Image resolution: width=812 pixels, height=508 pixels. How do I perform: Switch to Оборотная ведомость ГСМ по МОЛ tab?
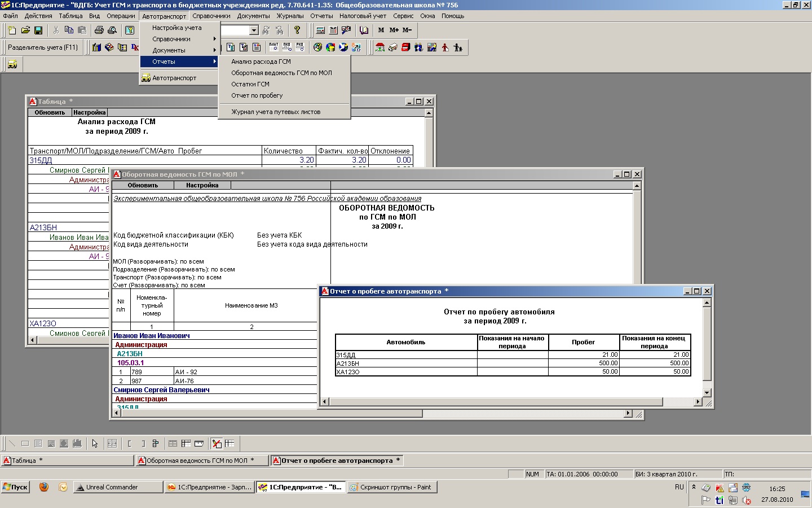point(202,461)
